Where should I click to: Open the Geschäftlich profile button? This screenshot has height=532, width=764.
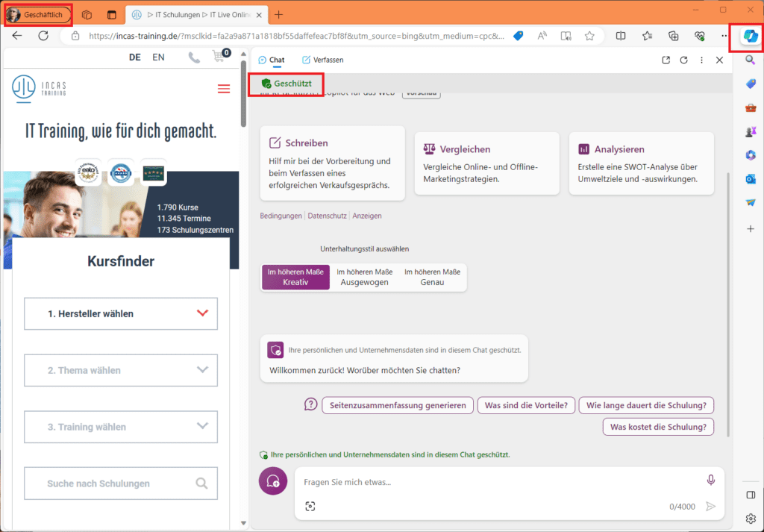point(38,15)
